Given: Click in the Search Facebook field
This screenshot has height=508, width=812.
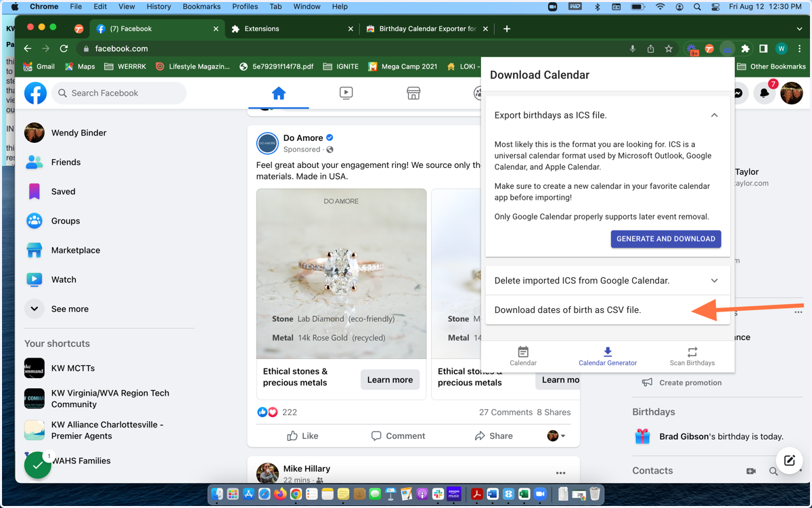Looking at the screenshot, I should (119, 93).
